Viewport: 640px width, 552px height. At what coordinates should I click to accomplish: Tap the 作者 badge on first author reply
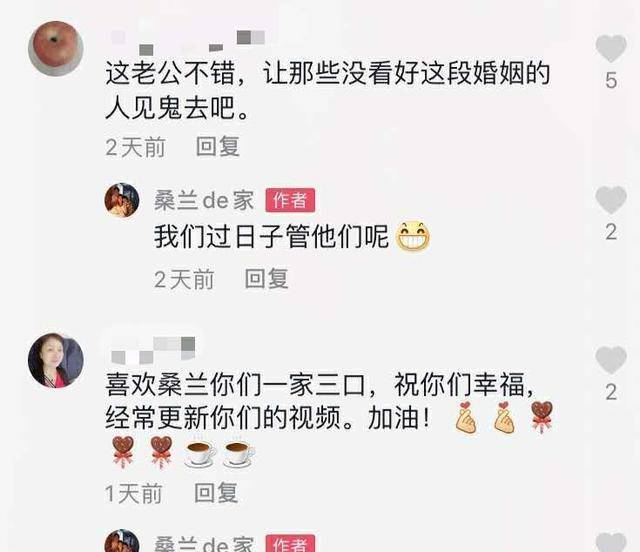pyautogui.click(x=290, y=200)
